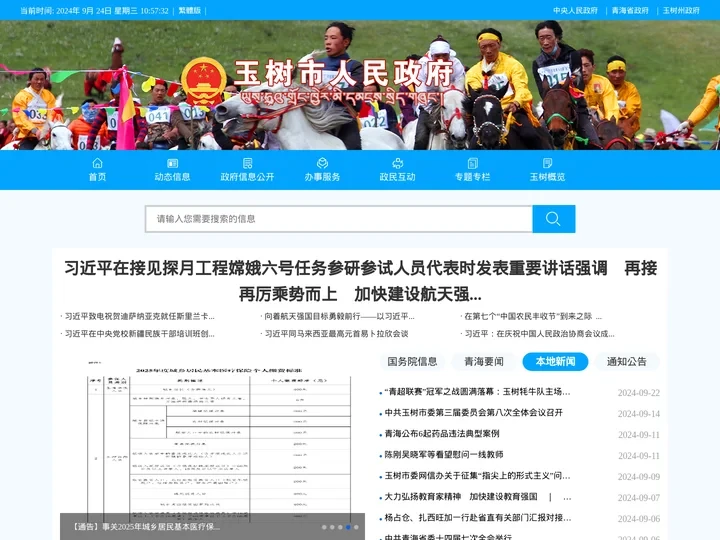Open 政民互动 navigation item
Image resolution: width=720 pixels, height=540 pixels.
pos(398,177)
